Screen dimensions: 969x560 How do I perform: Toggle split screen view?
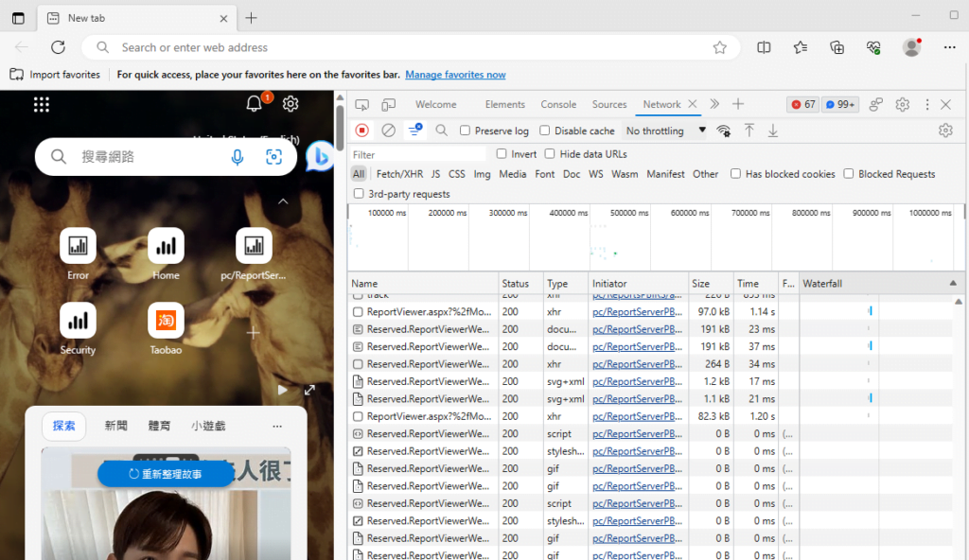click(x=764, y=47)
